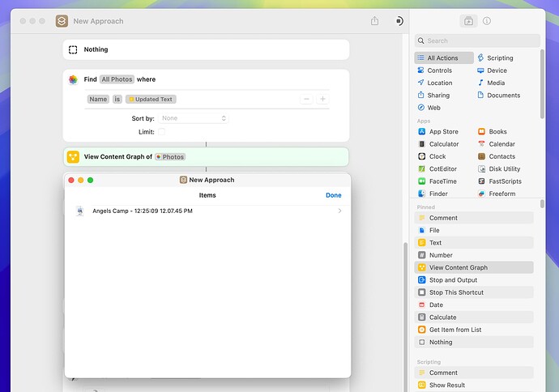Screen dimensions: 559x392
Task: Select pinned Get Item from List action
Action: 474,330
